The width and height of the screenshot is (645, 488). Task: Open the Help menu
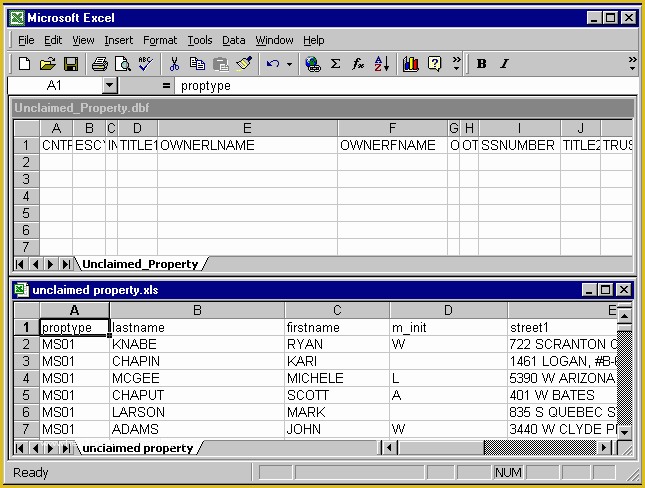tap(314, 40)
